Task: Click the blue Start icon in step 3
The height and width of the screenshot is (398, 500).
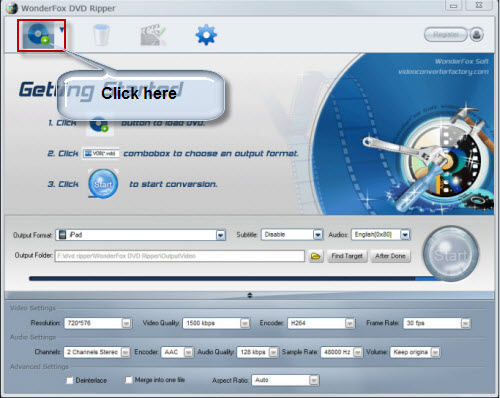Action: click(103, 184)
